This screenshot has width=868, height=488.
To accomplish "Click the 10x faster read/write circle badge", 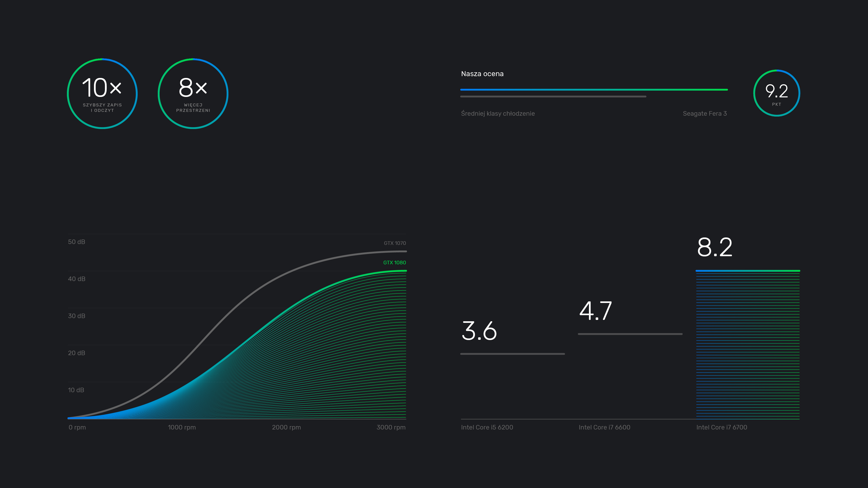I will (x=102, y=94).
